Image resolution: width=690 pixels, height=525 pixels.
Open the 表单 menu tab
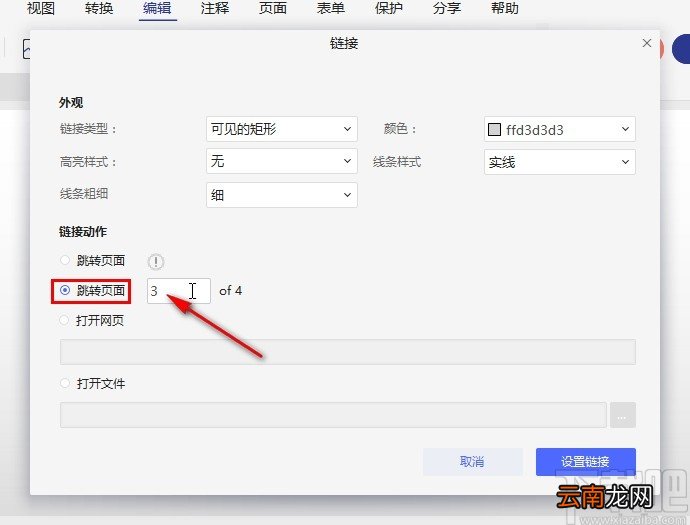point(331,8)
